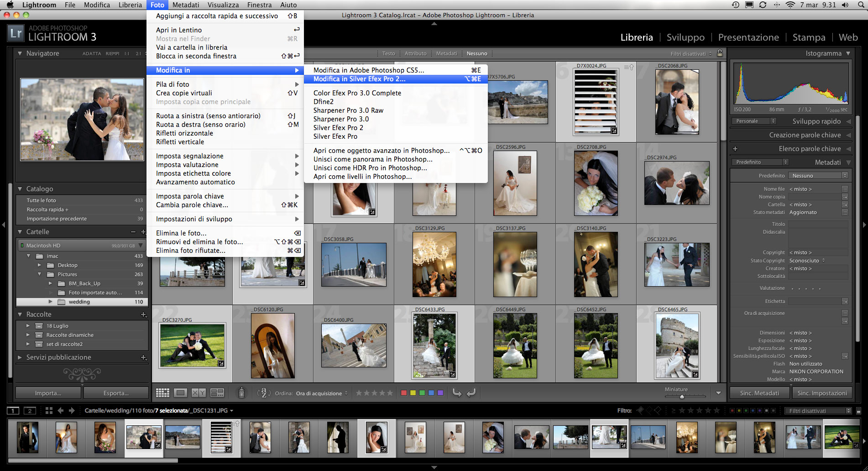
Task: Click the Nome file metadata action button
Action: (845, 189)
